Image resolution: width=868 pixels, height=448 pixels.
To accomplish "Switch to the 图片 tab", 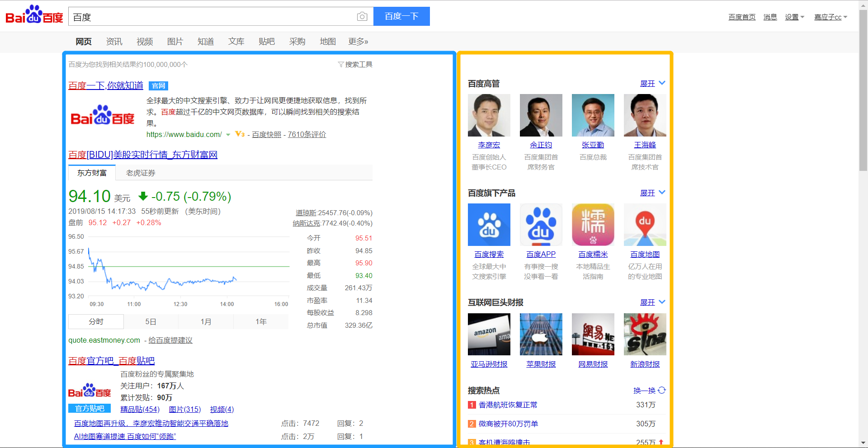I will click(x=175, y=42).
